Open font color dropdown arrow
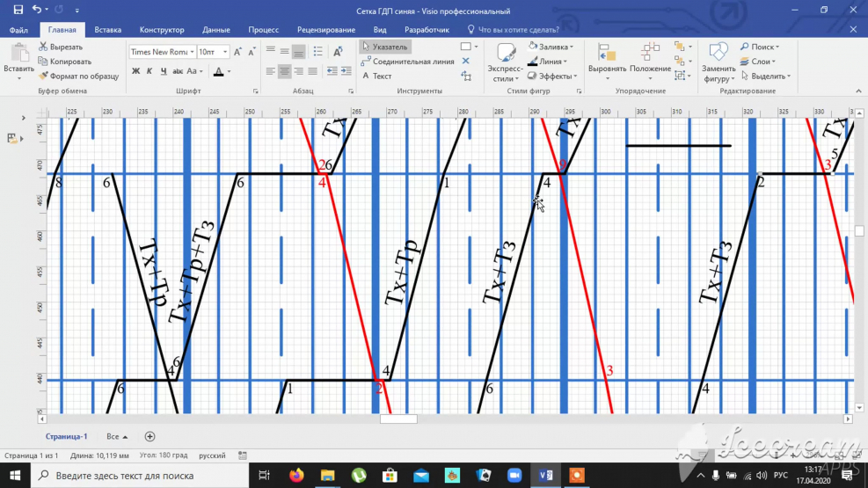The height and width of the screenshot is (488, 868). (230, 71)
